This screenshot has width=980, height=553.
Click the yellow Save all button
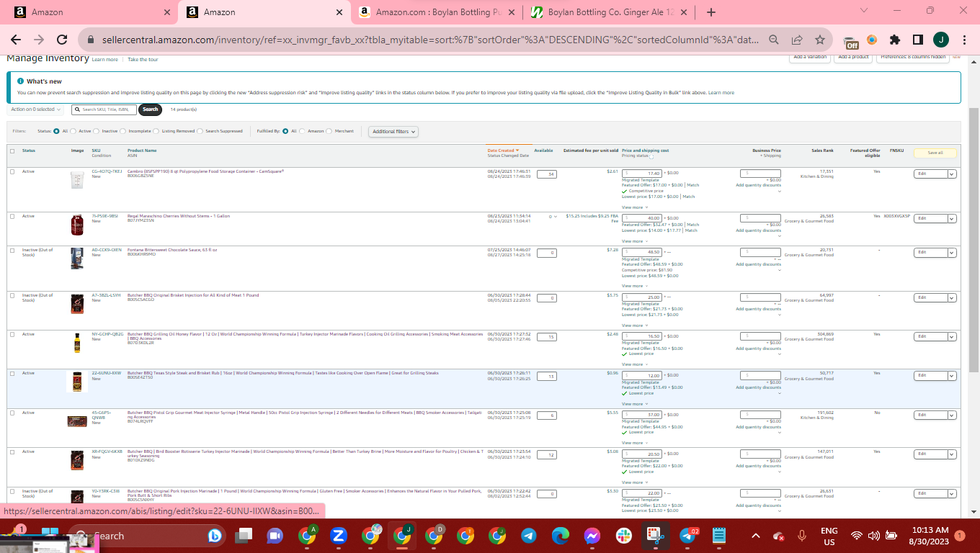[935, 153]
